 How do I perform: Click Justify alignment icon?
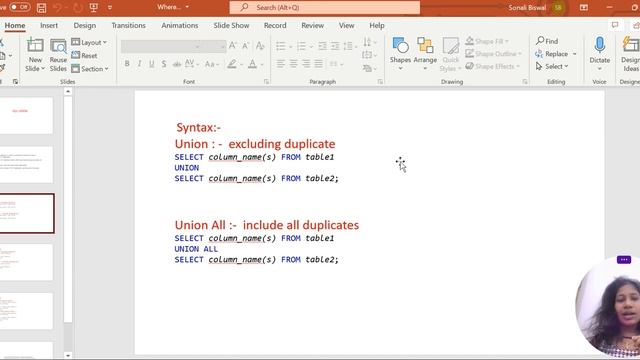318,64
